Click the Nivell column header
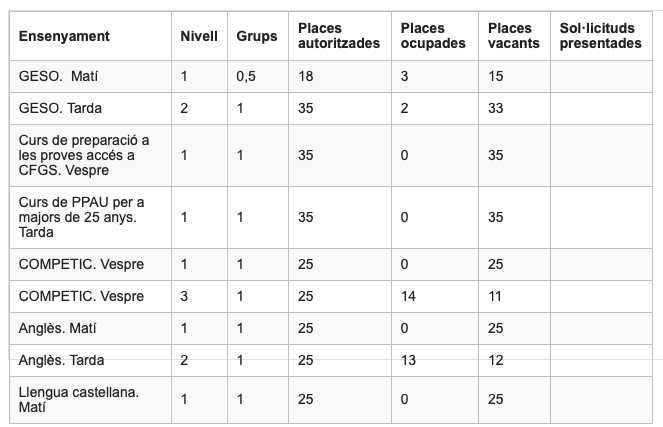The height and width of the screenshot is (427, 663). click(x=198, y=36)
